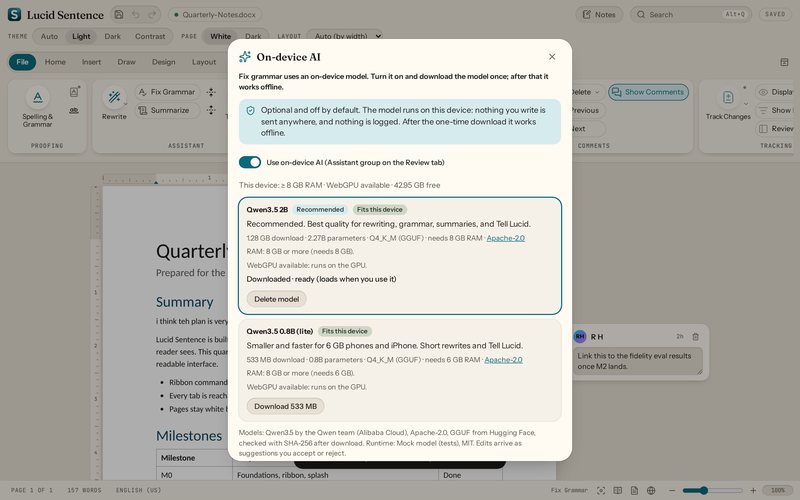
Task: Click the 'ENGLISH (US)' status bar entry
Action: pyautogui.click(x=138, y=490)
